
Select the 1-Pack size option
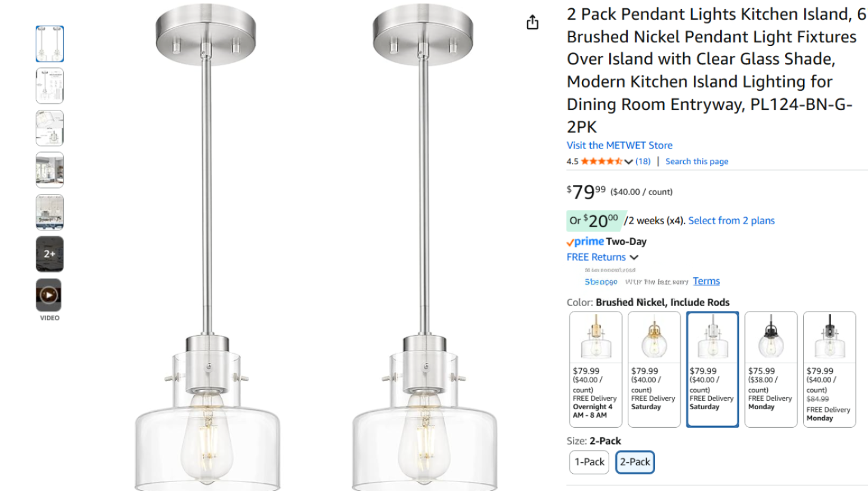click(x=589, y=462)
